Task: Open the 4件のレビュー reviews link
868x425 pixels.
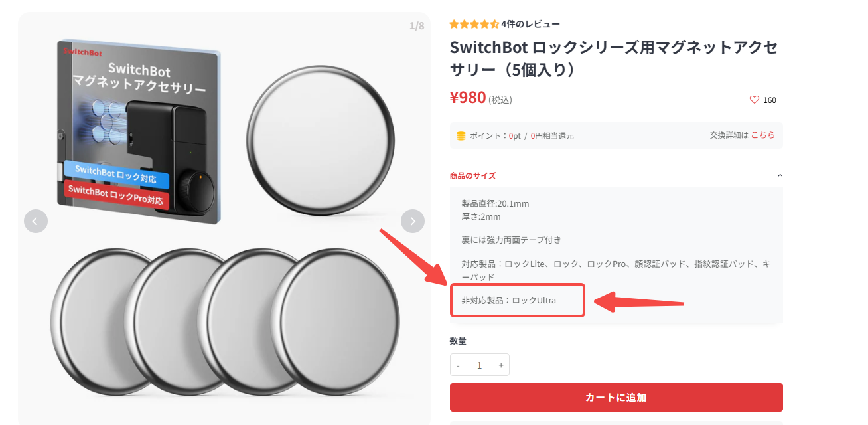Action: pos(531,24)
